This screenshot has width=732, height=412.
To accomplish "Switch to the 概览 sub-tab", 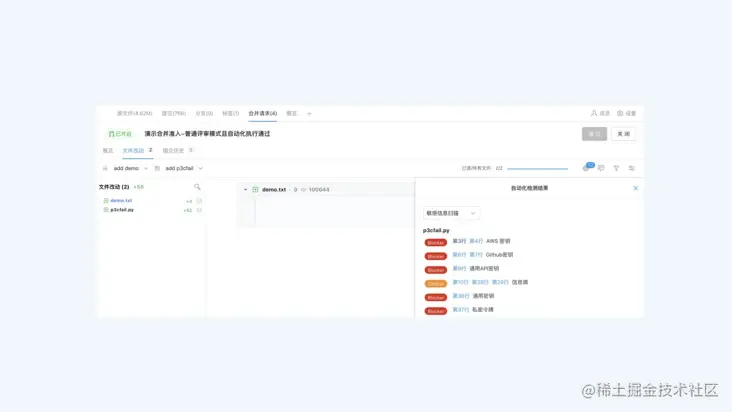I will [x=108, y=151].
